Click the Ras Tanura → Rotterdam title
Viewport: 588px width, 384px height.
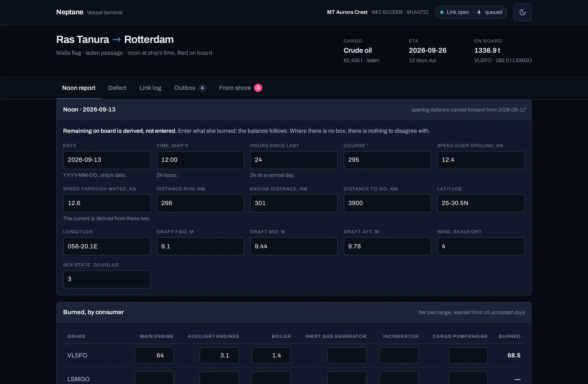point(115,39)
